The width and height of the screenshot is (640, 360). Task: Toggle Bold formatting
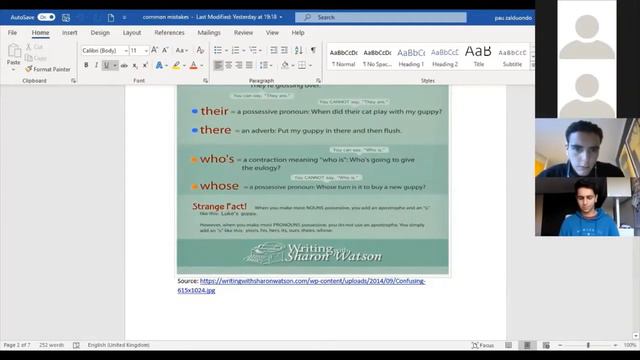pos(86,65)
